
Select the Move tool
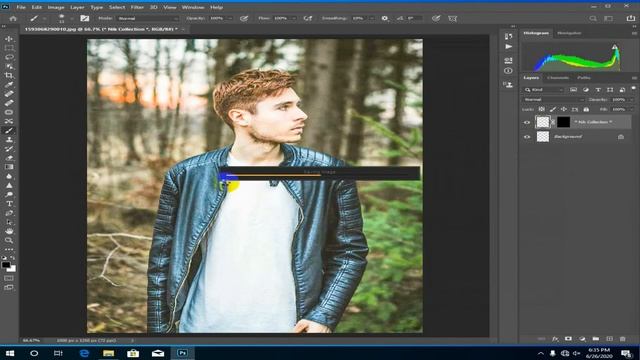(x=9, y=39)
